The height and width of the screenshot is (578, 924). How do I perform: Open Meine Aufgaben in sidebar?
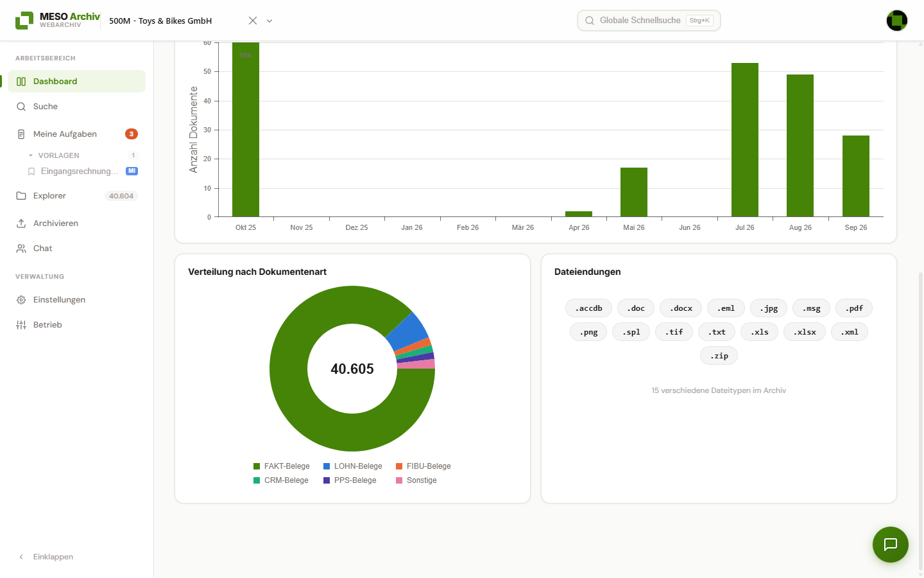76,134
